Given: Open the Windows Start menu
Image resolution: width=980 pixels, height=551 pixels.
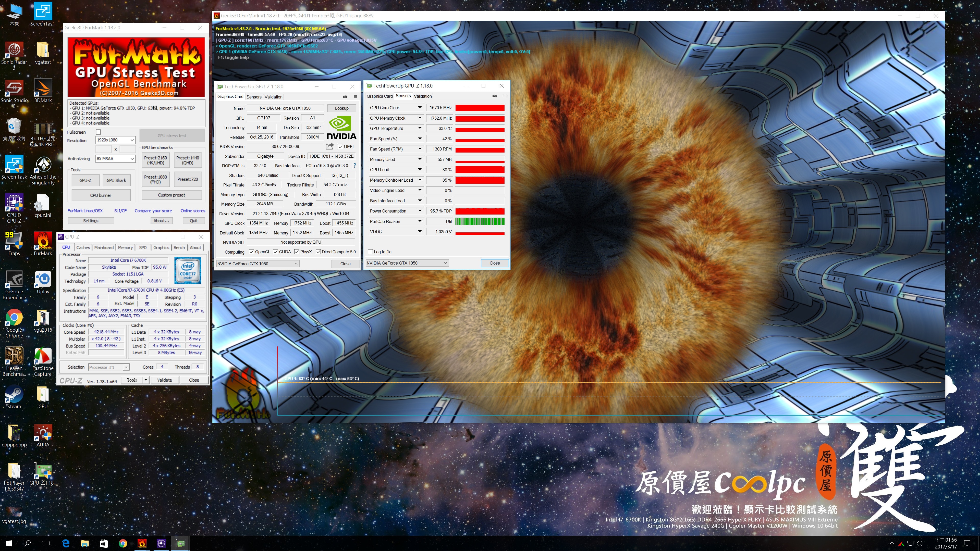Looking at the screenshot, I should 9,543.
